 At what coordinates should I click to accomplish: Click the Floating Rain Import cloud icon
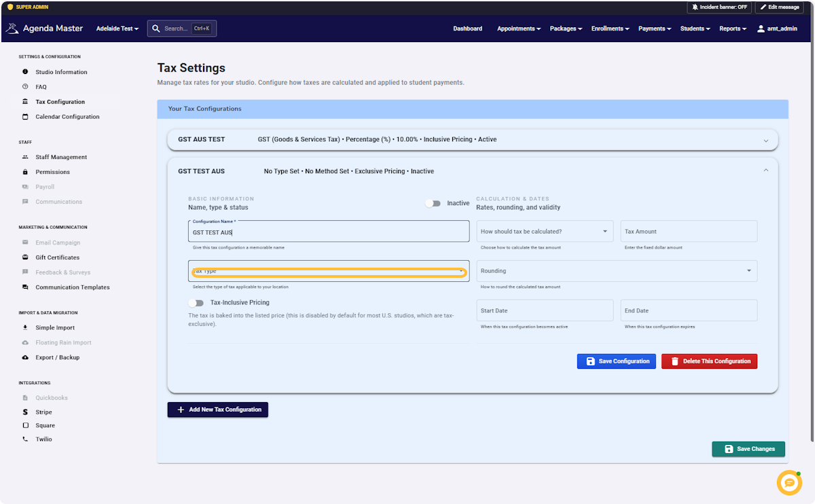pos(25,342)
